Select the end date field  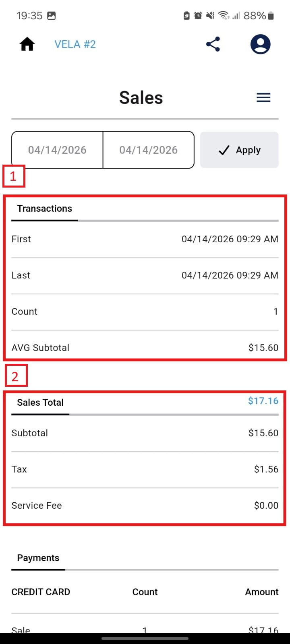point(149,150)
